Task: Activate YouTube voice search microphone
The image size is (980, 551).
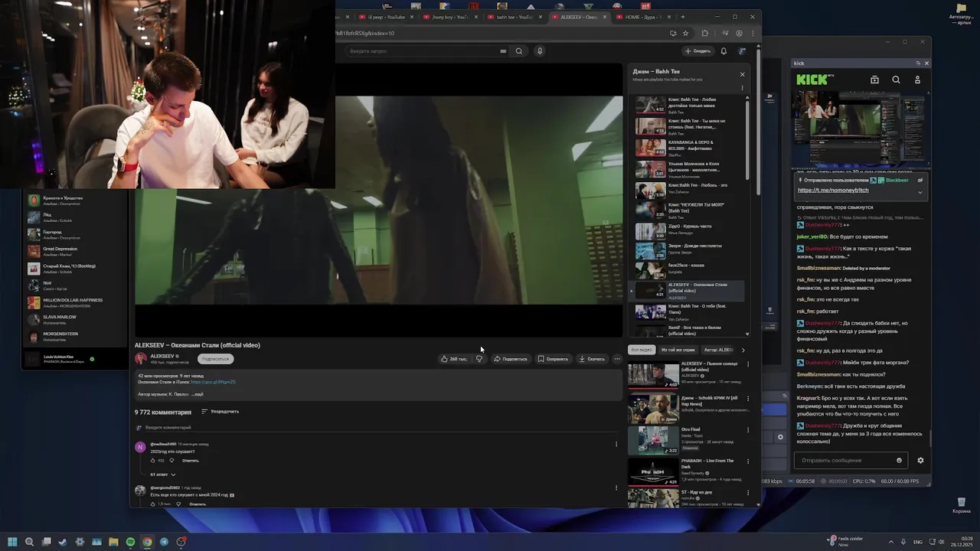Action: 540,51
